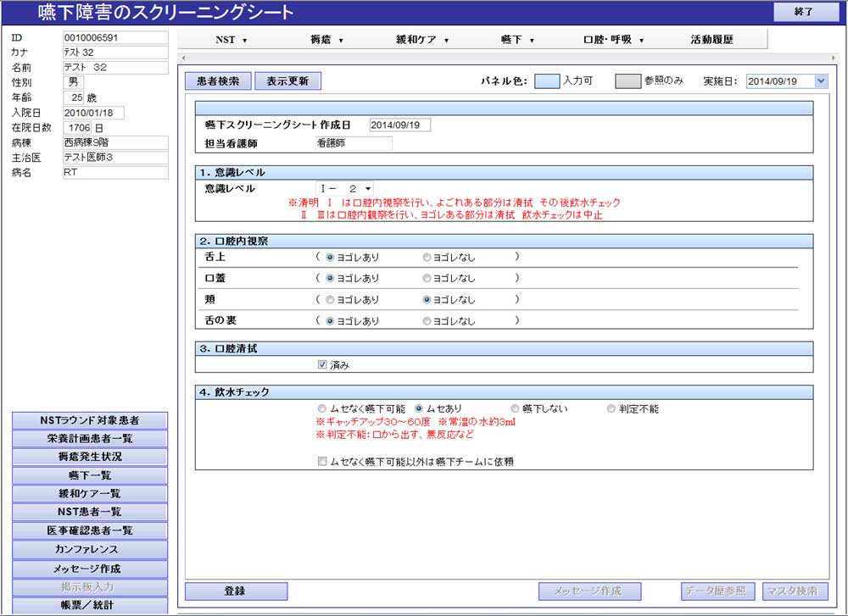Screen dimensions: 848x616
Task: Select the ムセあり radio option
Action: [x=419, y=408]
